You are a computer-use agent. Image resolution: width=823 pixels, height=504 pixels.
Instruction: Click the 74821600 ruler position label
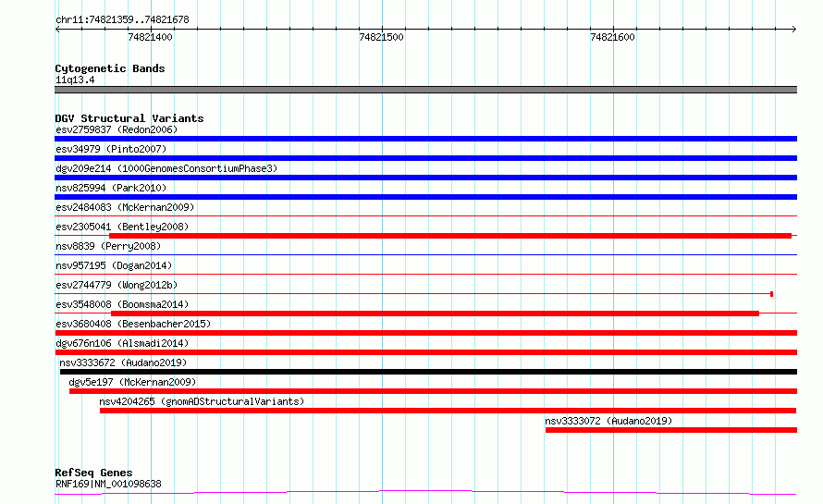click(612, 37)
